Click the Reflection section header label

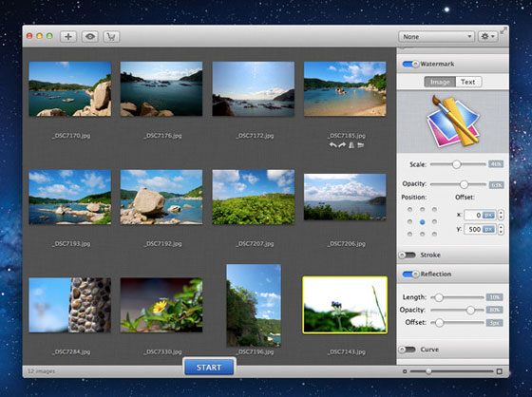[436, 274]
